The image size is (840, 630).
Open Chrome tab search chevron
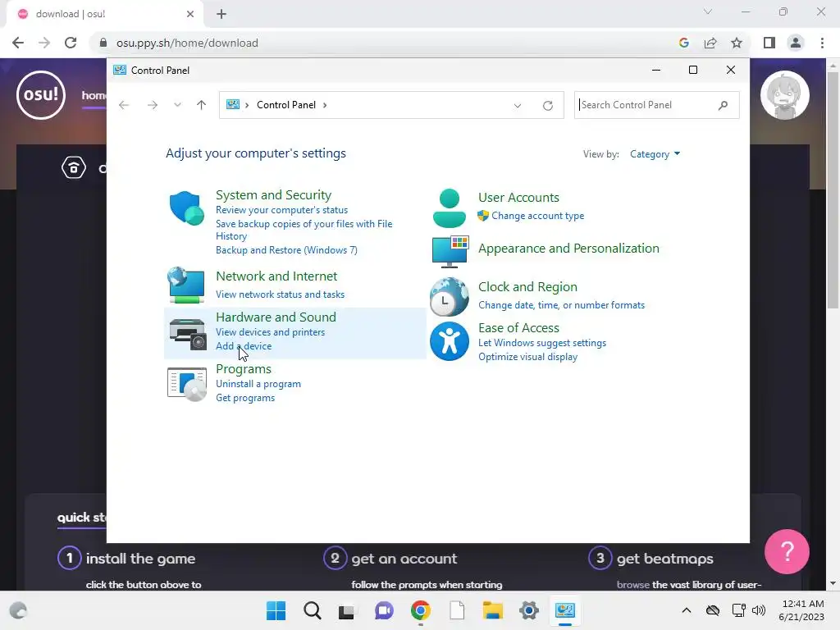click(708, 11)
